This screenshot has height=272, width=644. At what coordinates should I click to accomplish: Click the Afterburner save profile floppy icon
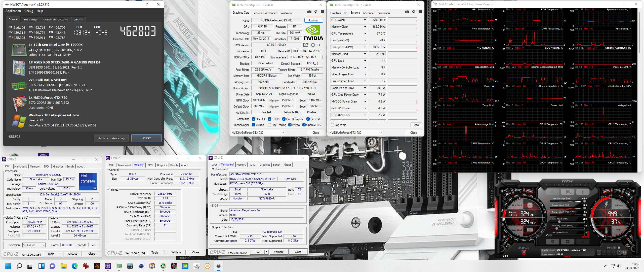[x=624, y=252]
